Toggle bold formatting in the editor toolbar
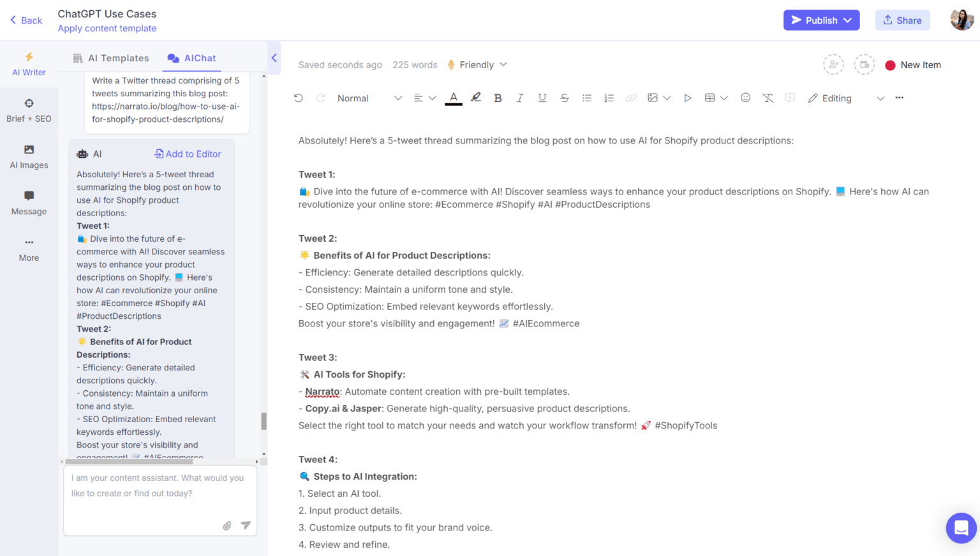 tap(498, 98)
